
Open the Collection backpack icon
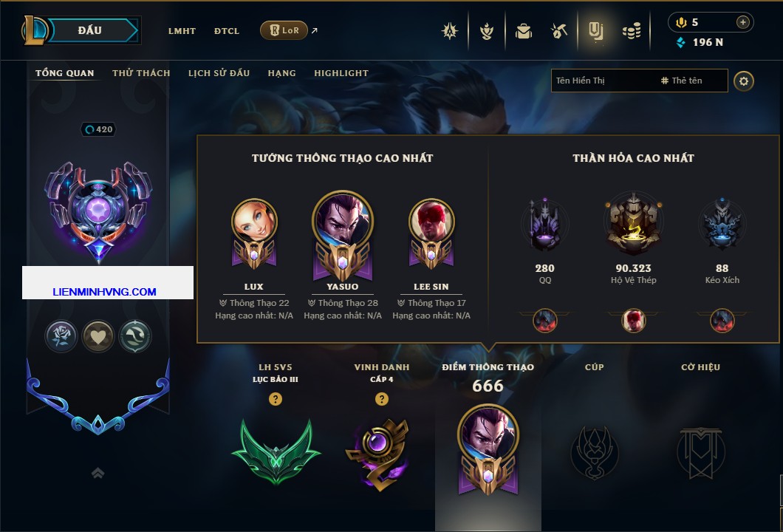click(x=523, y=32)
